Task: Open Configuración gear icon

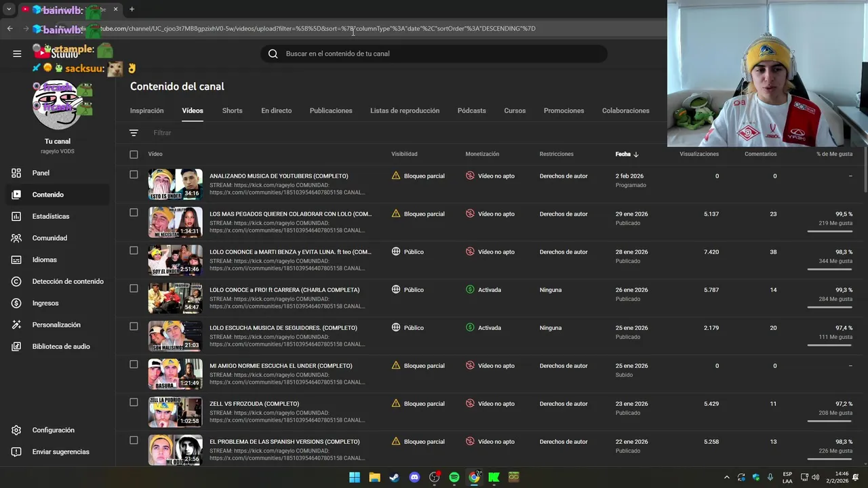Action: [16, 430]
